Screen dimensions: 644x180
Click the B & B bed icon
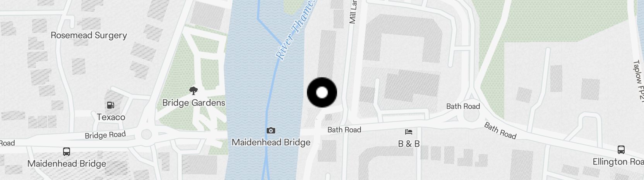coord(409,132)
